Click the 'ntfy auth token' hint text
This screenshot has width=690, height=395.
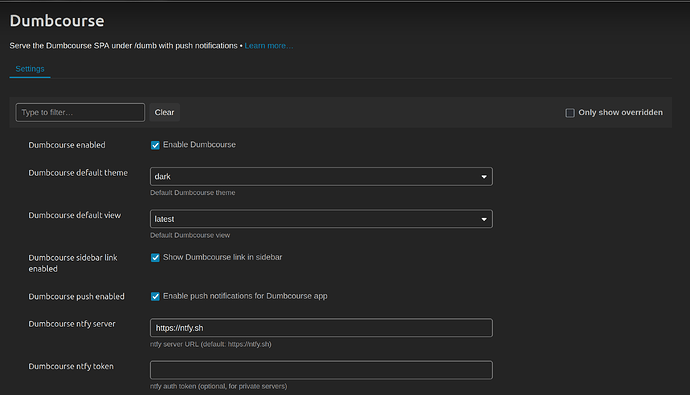click(218, 386)
